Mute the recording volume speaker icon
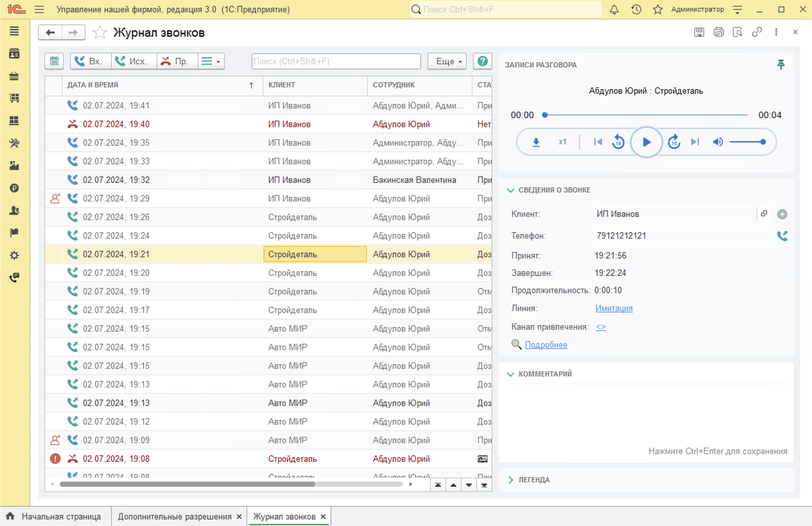 [x=718, y=142]
